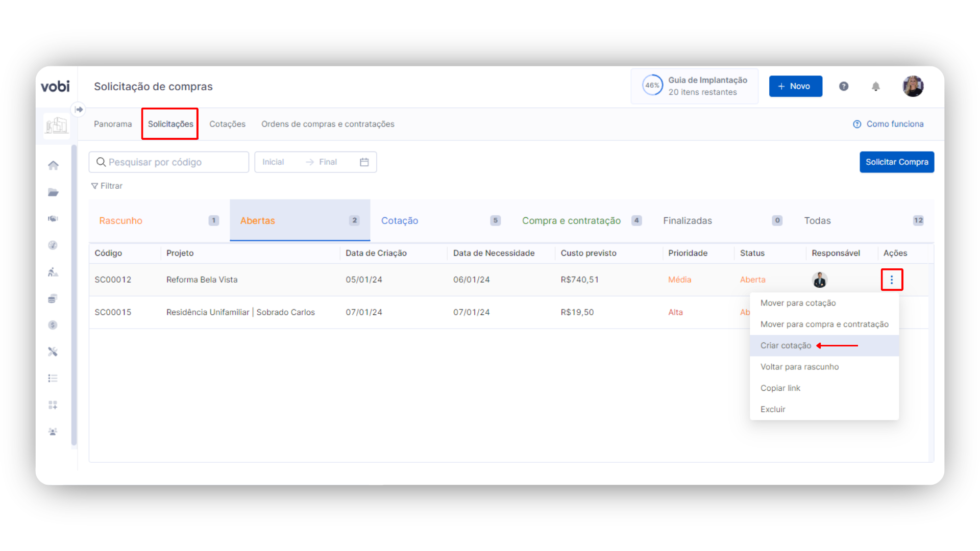
Task: Open the folder icon in the sidebar
Action: pyautogui.click(x=53, y=192)
